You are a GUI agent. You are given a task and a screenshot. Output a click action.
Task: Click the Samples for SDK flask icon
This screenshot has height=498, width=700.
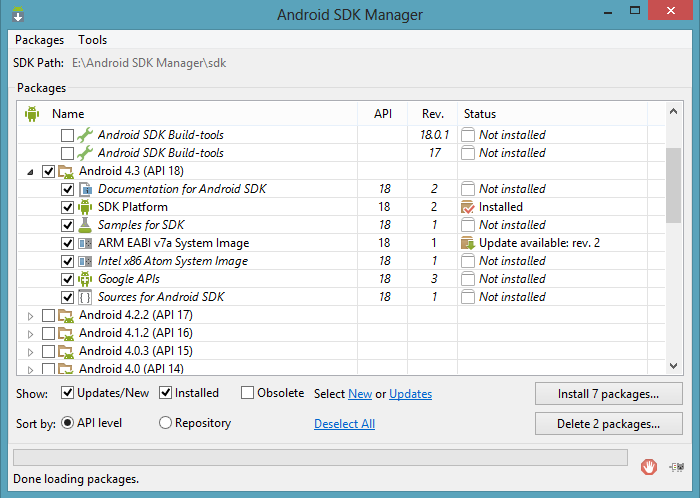(85, 225)
